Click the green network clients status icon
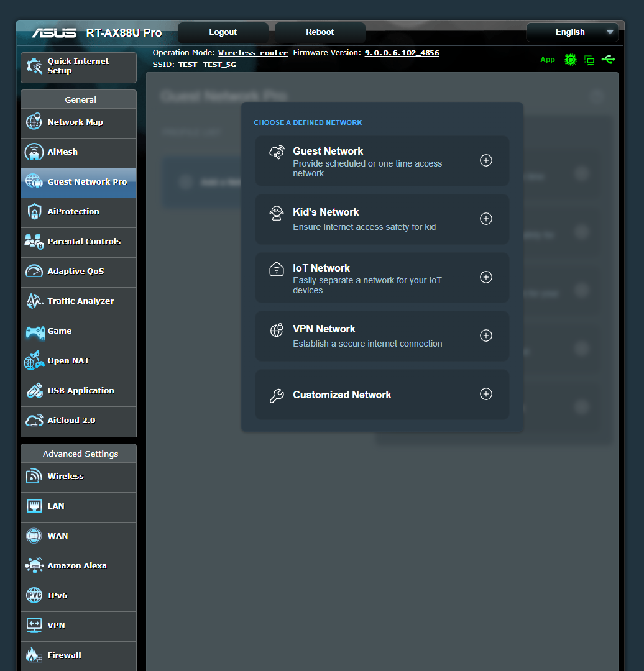The width and height of the screenshot is (644, 671). [589, 60]
